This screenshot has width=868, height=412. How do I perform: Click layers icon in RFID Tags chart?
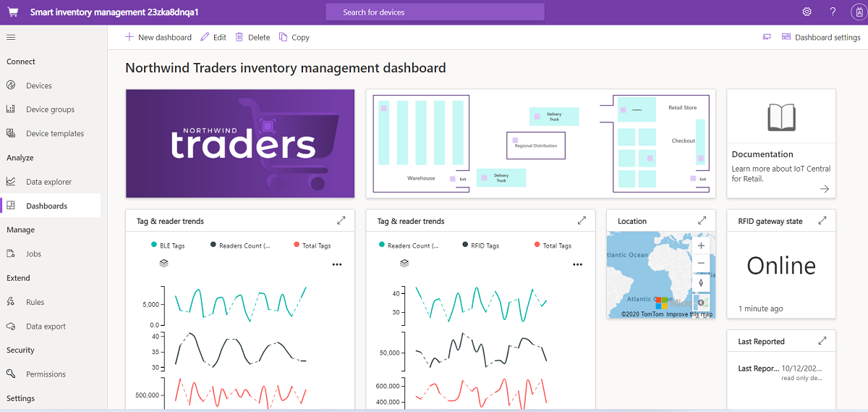(x=404, y=264)
